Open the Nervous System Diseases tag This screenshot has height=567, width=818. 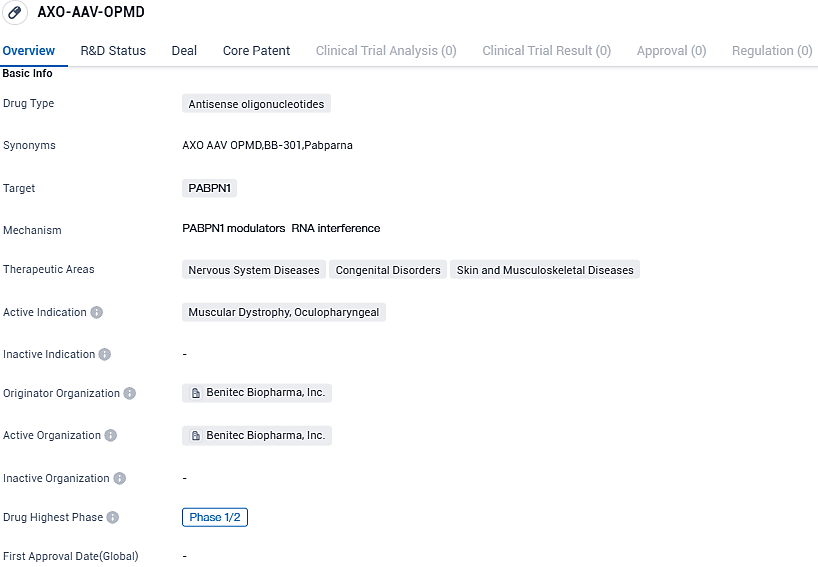(254, 270)
